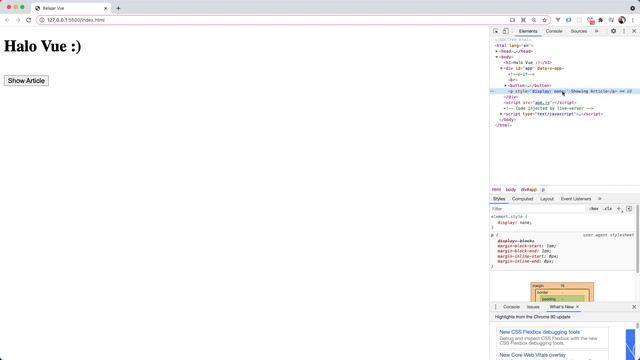This screenshot has height=360, width=640.
Task: Expand the button node in the DOM tree
Action: pos(506,86)
